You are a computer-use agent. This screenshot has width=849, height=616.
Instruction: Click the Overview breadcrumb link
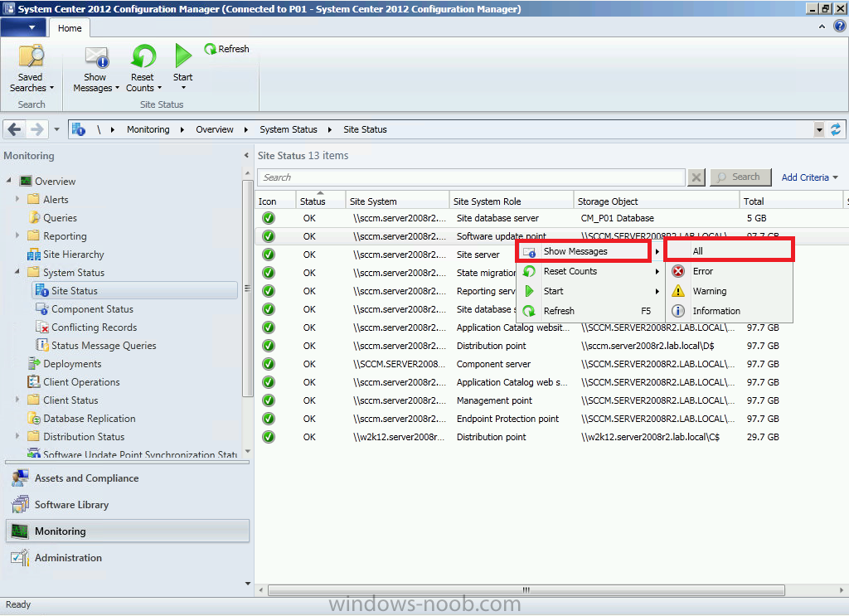coord(215,129)
